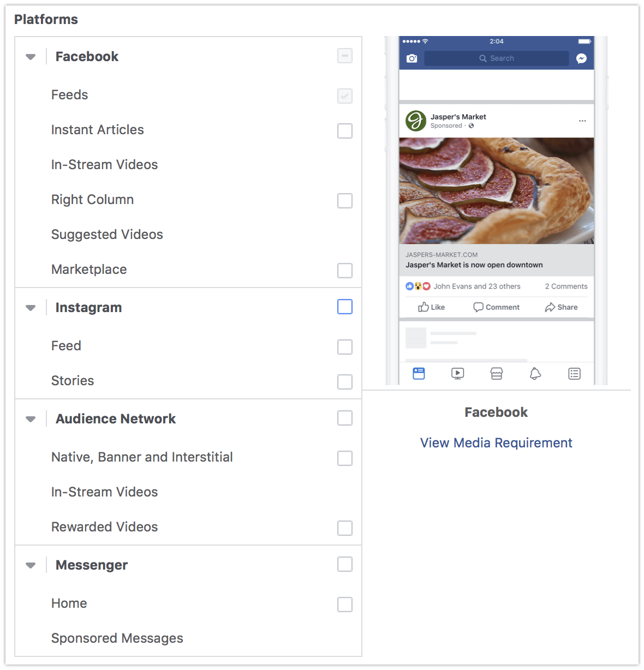
Task: Collapse the Messenger section arrow
Action: (x=31, y=565)
